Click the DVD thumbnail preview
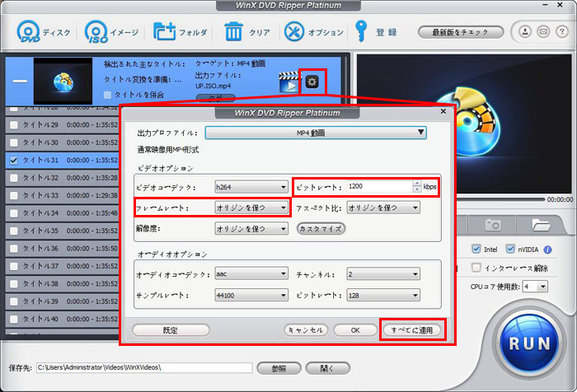577x392 pixels. 63,81
